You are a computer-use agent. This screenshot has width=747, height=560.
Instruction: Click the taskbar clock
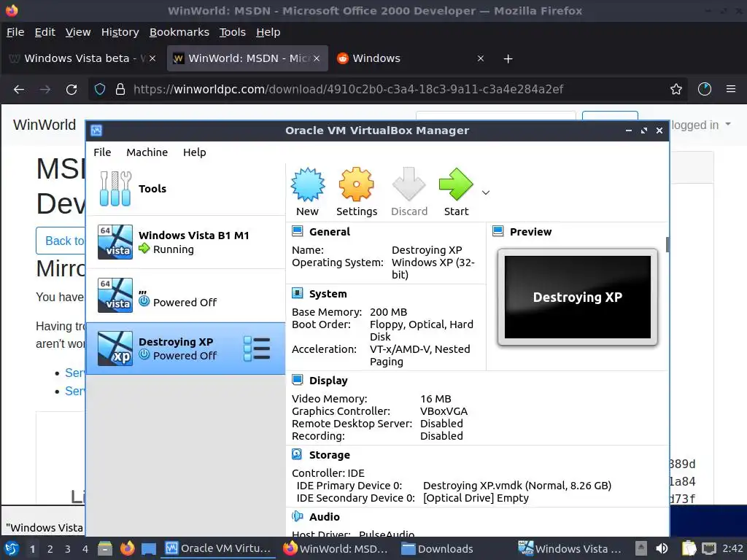point(732,548)
